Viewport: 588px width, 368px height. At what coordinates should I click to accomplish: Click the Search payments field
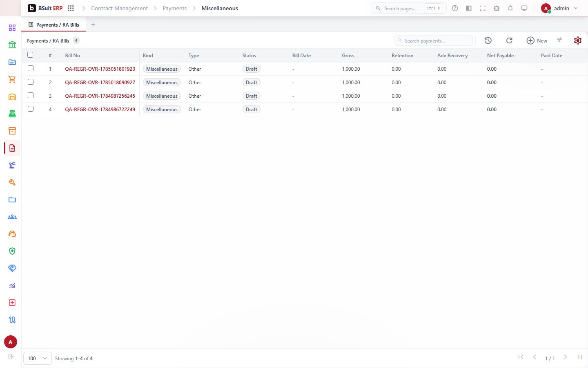434,40
